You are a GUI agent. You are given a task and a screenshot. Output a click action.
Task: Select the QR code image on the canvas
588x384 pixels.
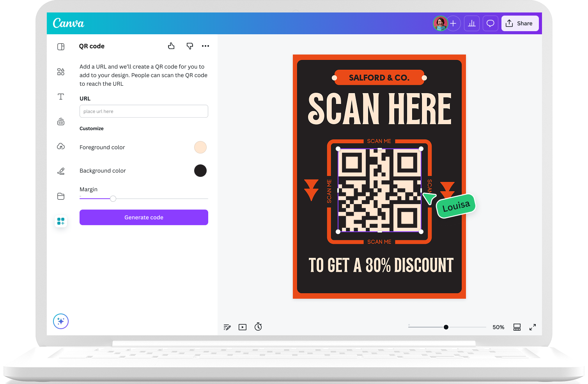coord(379,190)
